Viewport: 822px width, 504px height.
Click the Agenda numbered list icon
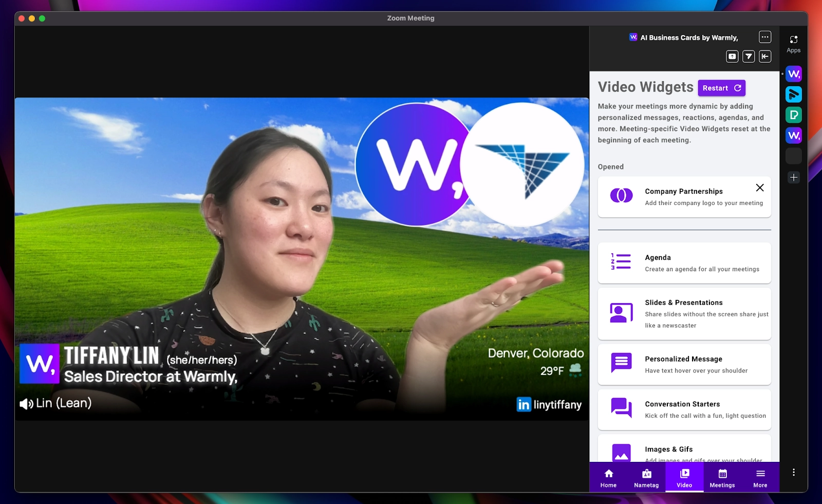click(621, 262)
